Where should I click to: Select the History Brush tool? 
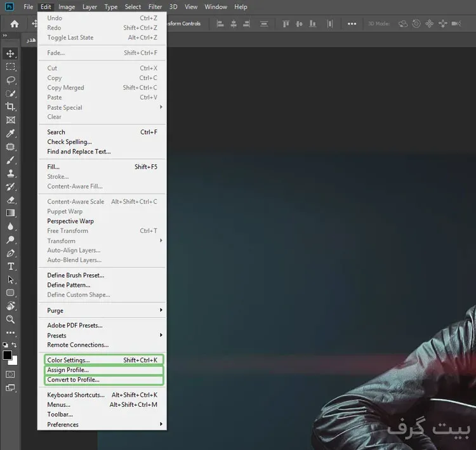10,187
